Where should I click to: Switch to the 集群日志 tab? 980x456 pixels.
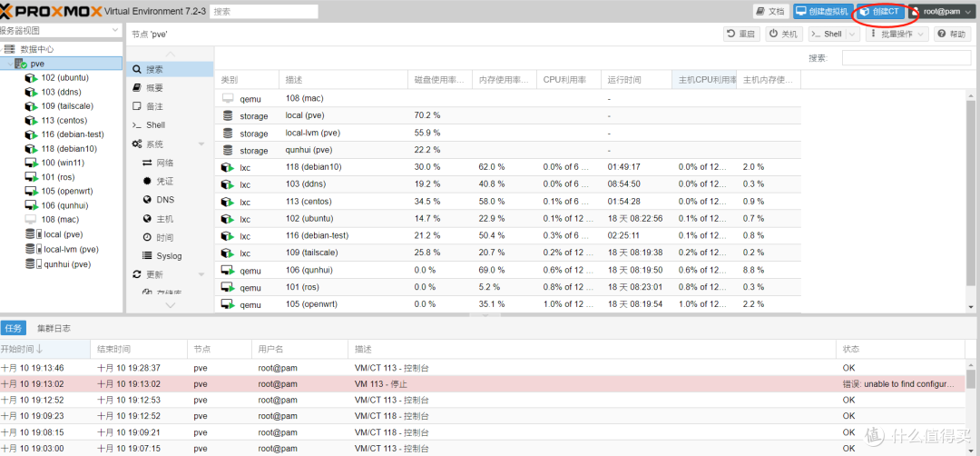pyautogui.click(x=54, y=328)
